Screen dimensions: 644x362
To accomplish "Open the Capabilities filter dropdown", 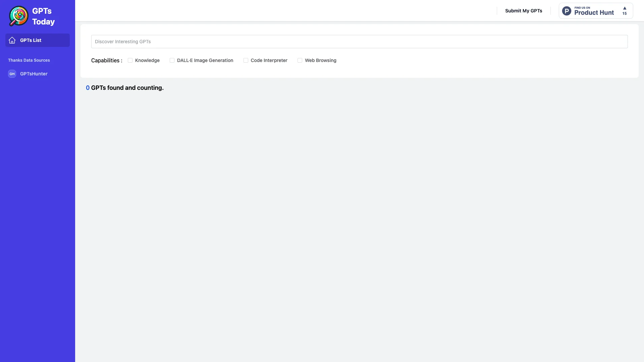I will 107,60.
